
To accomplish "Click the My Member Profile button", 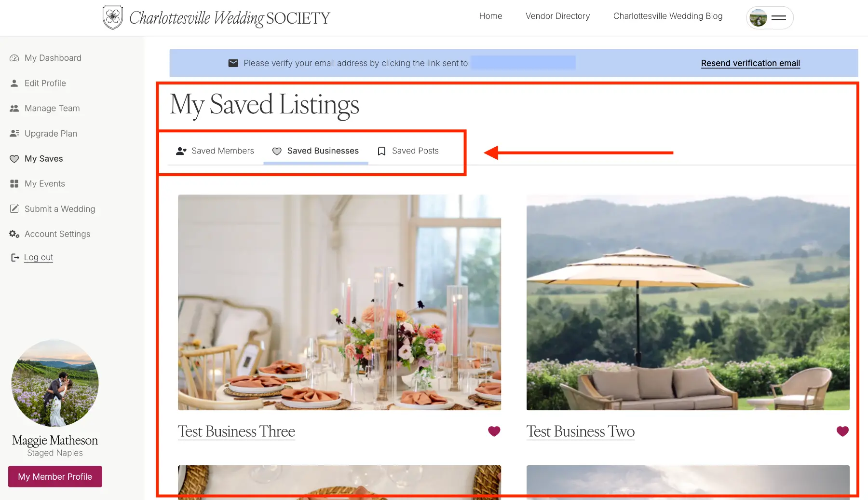I will [x=55, y=476].
